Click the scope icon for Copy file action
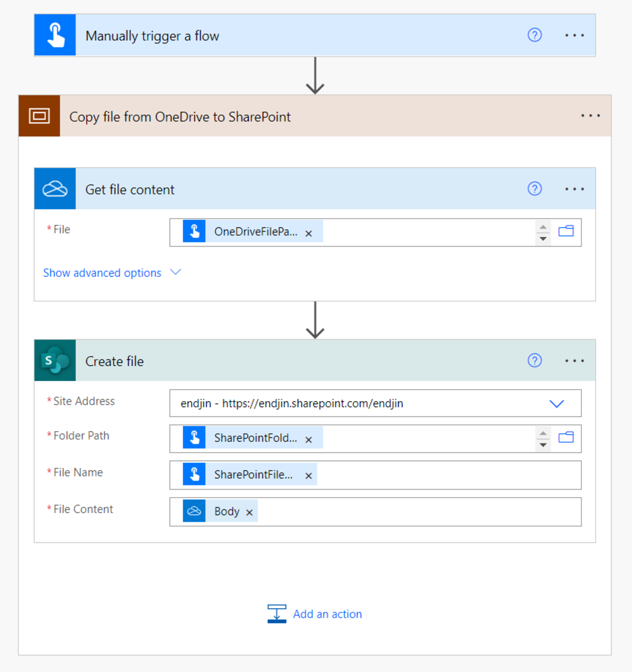 tap(39, 116)
